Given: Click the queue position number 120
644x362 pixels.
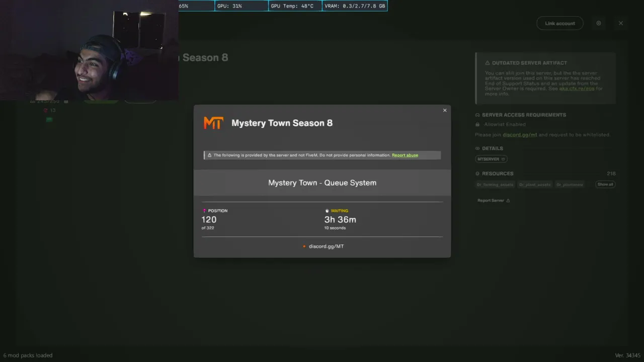Looking at the screenshot, I should pos(209,220).
